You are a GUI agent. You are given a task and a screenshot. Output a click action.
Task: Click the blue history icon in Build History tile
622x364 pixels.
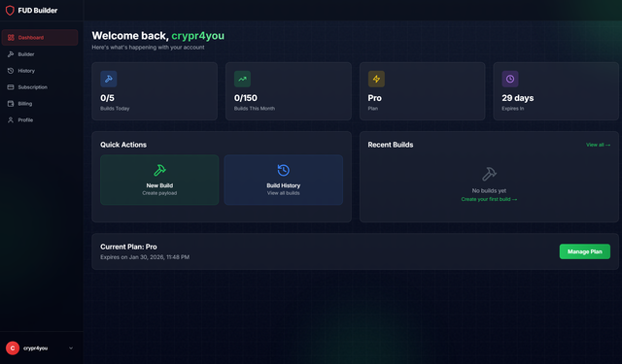[x=283, y=170]
